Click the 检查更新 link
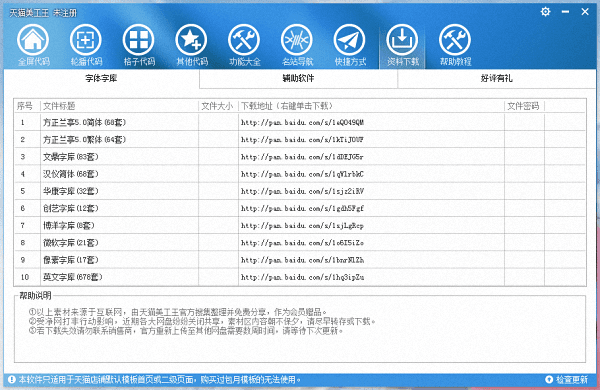The image size is (600, 390). tap(572, 380)
